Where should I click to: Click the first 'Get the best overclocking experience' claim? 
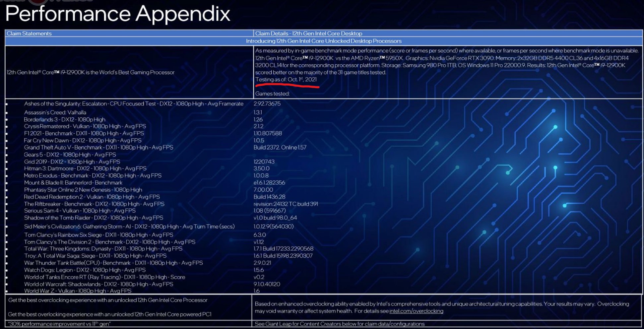pyautogui.click(x=108, y=300)
